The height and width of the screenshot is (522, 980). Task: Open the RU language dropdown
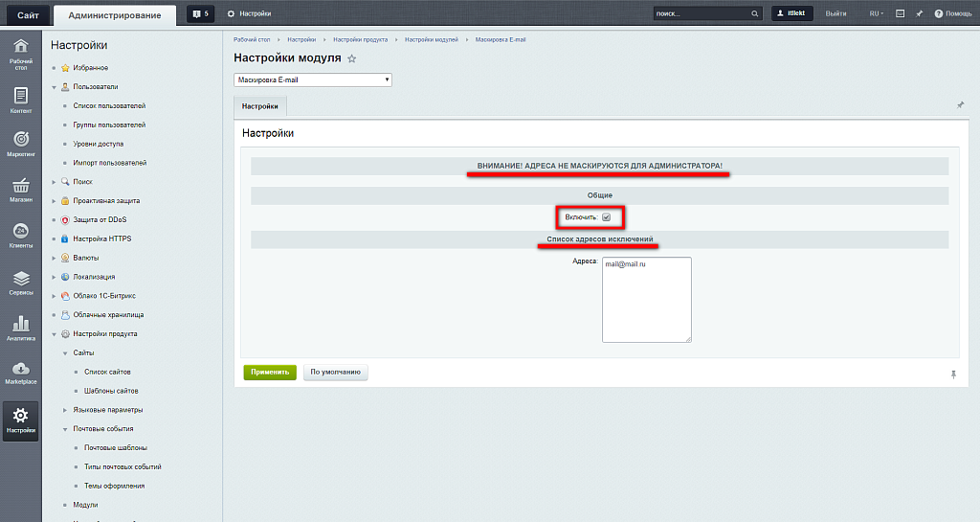[875, 13]
